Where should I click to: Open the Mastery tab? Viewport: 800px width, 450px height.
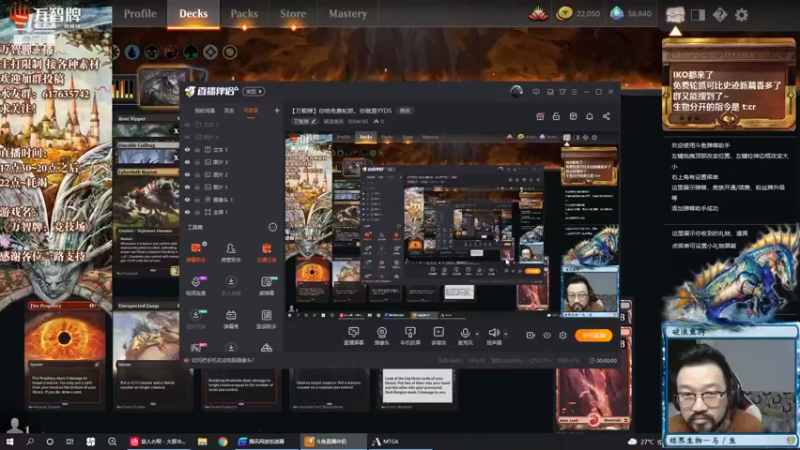(347, 14)
